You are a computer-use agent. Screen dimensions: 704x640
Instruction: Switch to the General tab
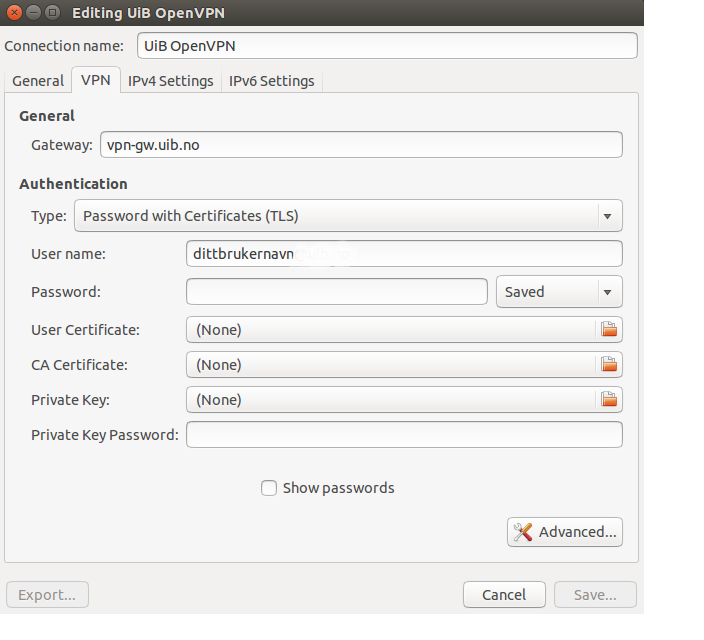(x=38, y=81)
